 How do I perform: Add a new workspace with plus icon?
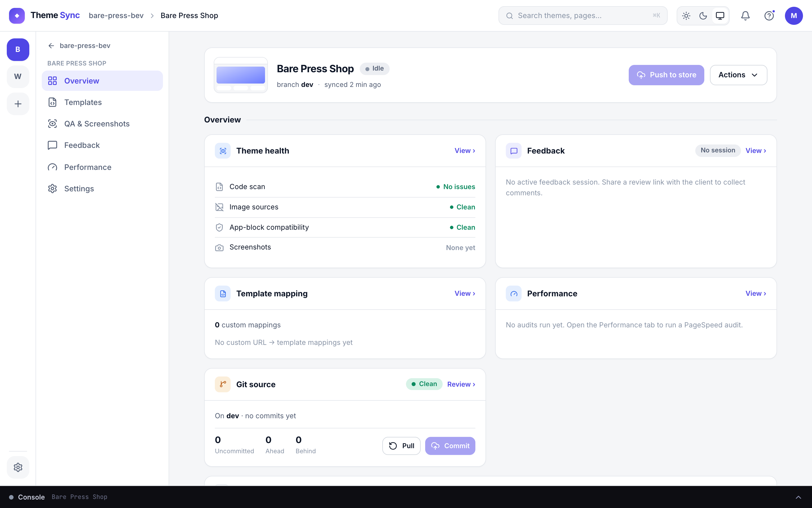[x=18, y=104]
